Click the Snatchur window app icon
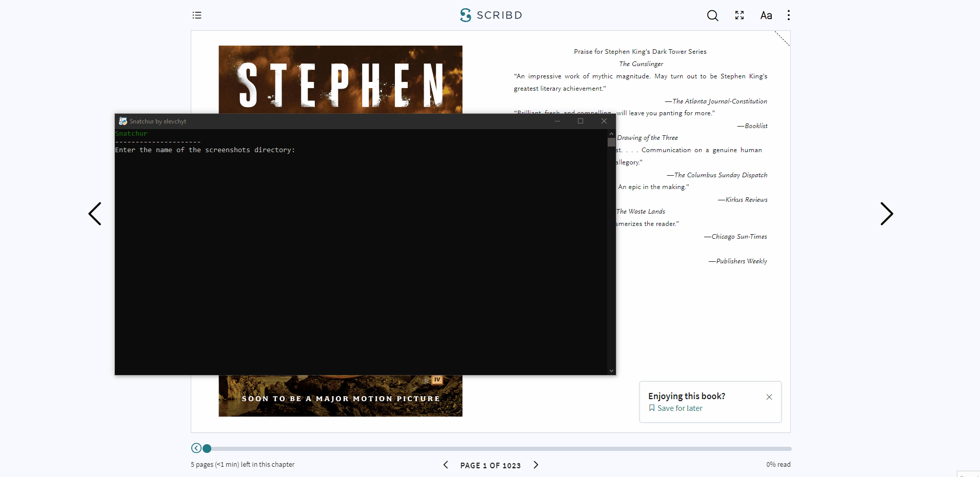Image resolution: width=980 pixels, height=477 pixels. point(123,121)
